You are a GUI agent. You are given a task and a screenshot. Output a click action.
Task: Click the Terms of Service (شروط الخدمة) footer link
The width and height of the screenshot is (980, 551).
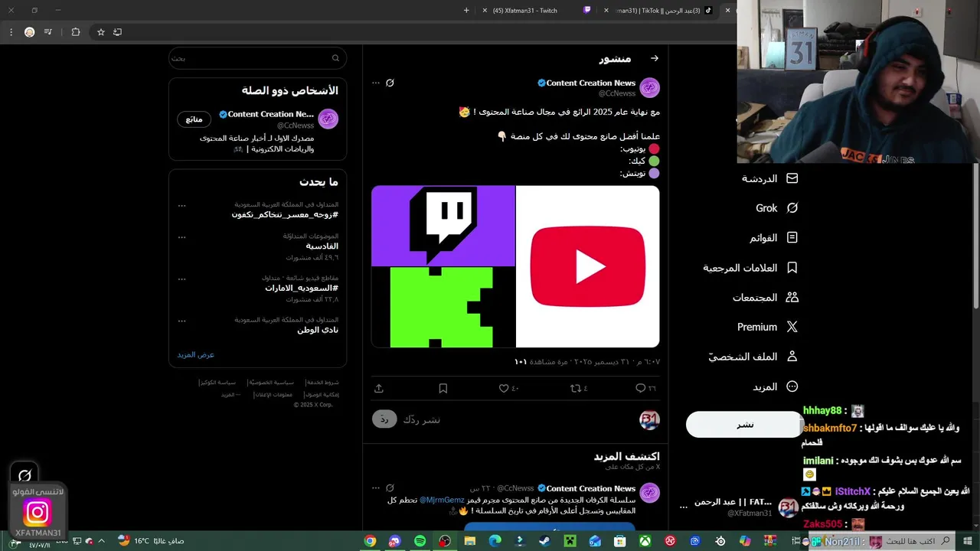point(322,383)
